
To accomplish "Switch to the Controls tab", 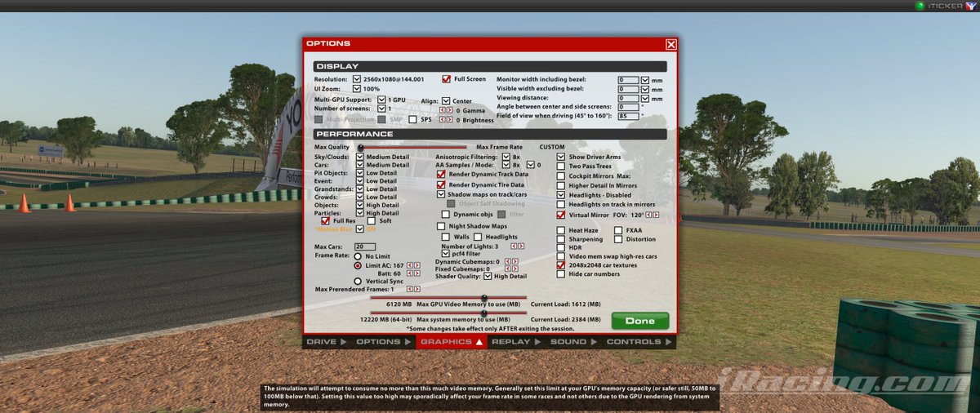I will tap(639, 342).
